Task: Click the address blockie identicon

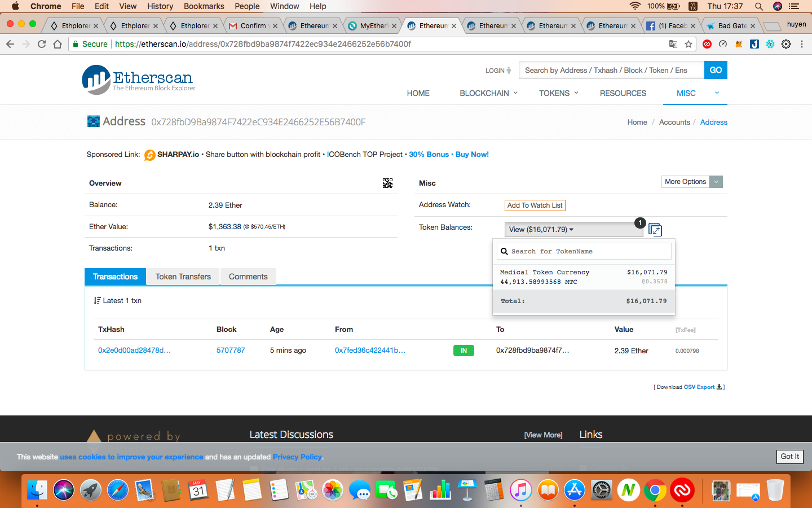Action: point(93,121)
